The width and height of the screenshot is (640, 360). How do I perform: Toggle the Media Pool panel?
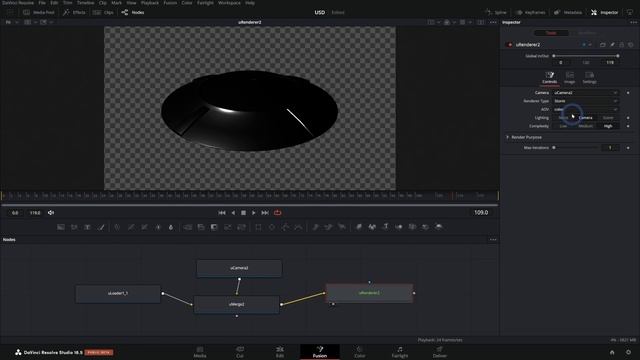point(38,12)
